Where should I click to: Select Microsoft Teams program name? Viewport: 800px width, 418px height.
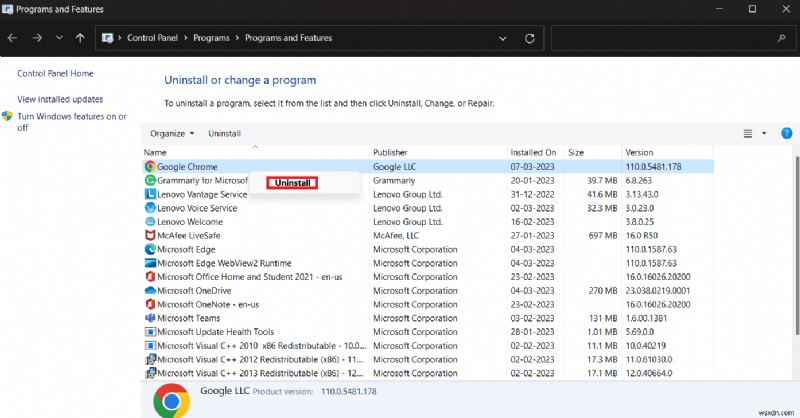[x=189, y=318]
